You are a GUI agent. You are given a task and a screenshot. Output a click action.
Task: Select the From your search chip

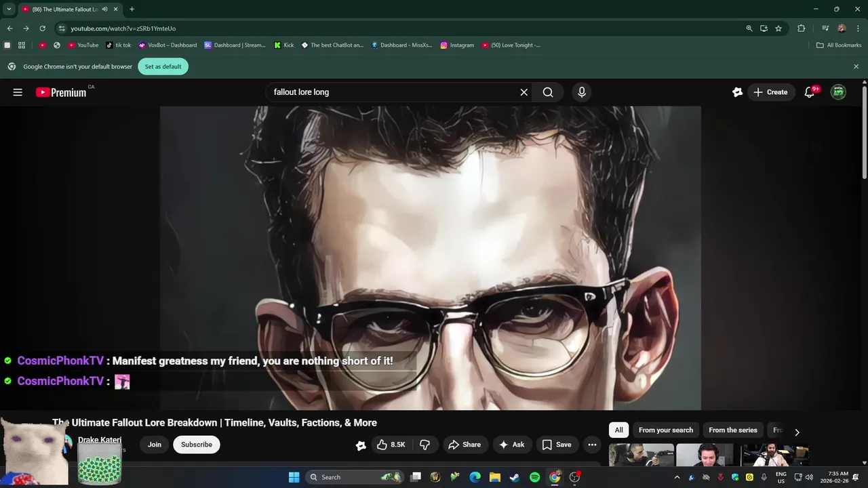click(x=666, y=430)
